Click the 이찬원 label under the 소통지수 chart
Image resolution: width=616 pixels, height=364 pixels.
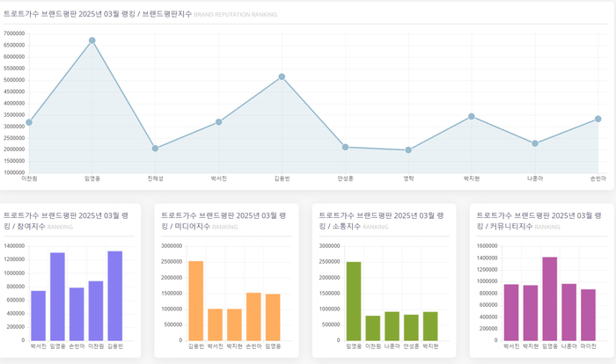click(373, 346)
